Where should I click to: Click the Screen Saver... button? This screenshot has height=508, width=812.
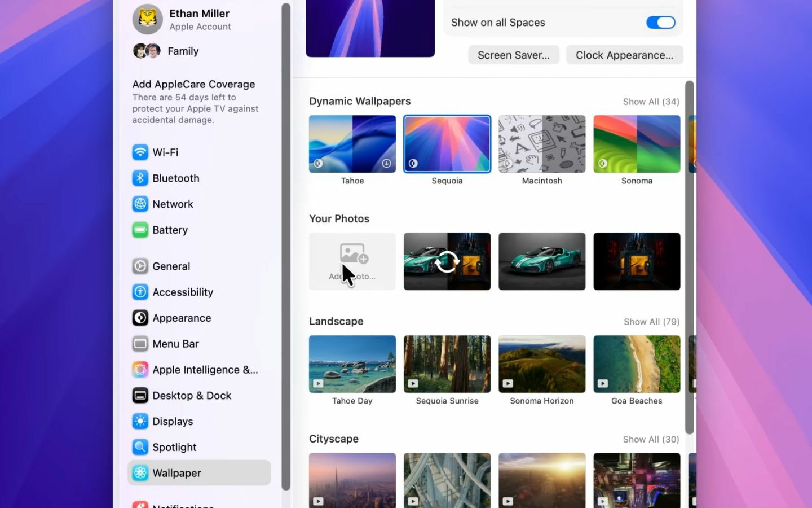[x=514, y=55]
